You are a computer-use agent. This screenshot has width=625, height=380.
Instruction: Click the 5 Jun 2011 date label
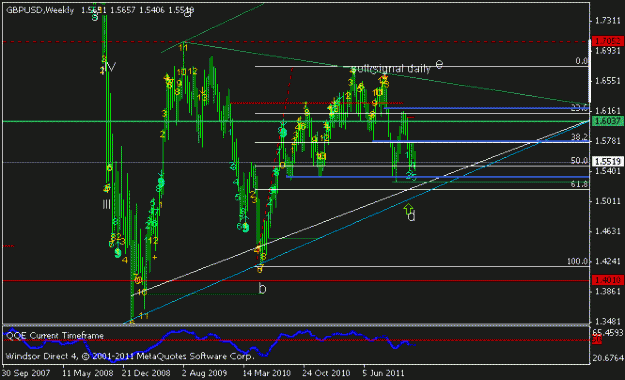pos(383,373)
